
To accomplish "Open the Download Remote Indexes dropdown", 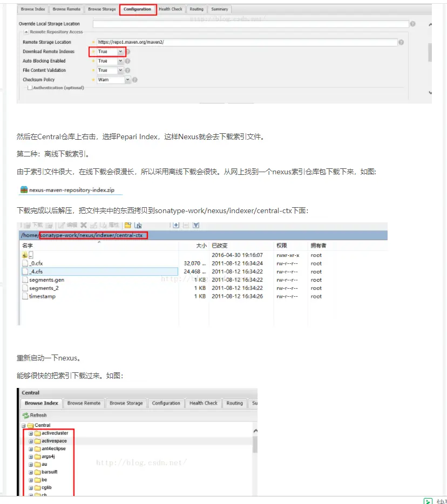I will point(120,51).
